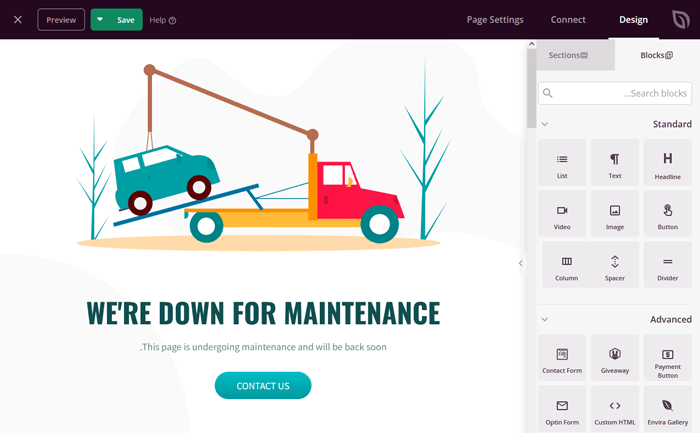Select the Spacer block
This screenshot has width=700, height=433.
point(615,265)
